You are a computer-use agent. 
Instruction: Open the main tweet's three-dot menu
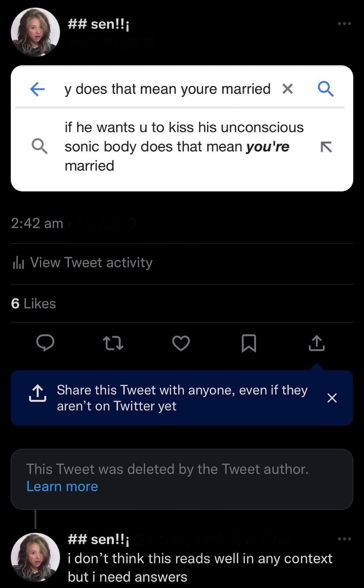(344, 24)
